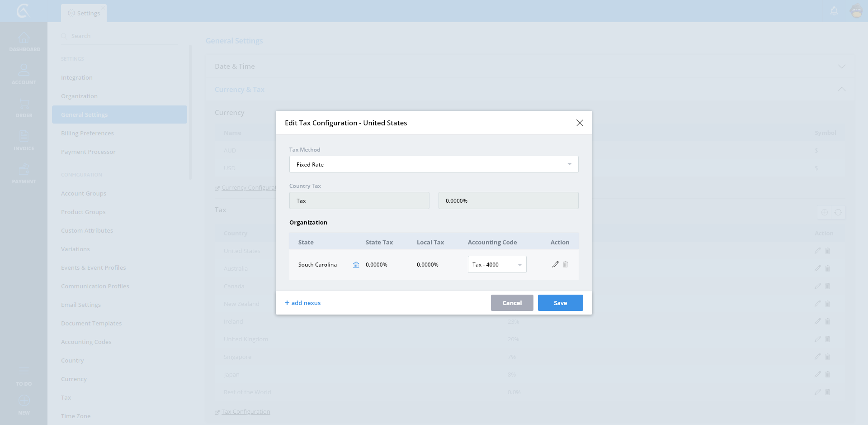The width and height of the screenshot is (868, 425).
Task: Collapse the Currency & Tax section
Action: point(841,90)
